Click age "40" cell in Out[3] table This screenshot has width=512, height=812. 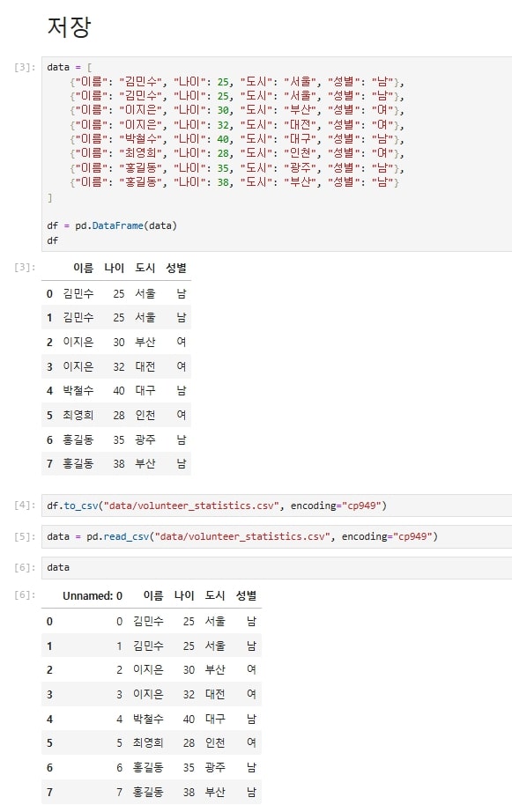pos(119,390)
